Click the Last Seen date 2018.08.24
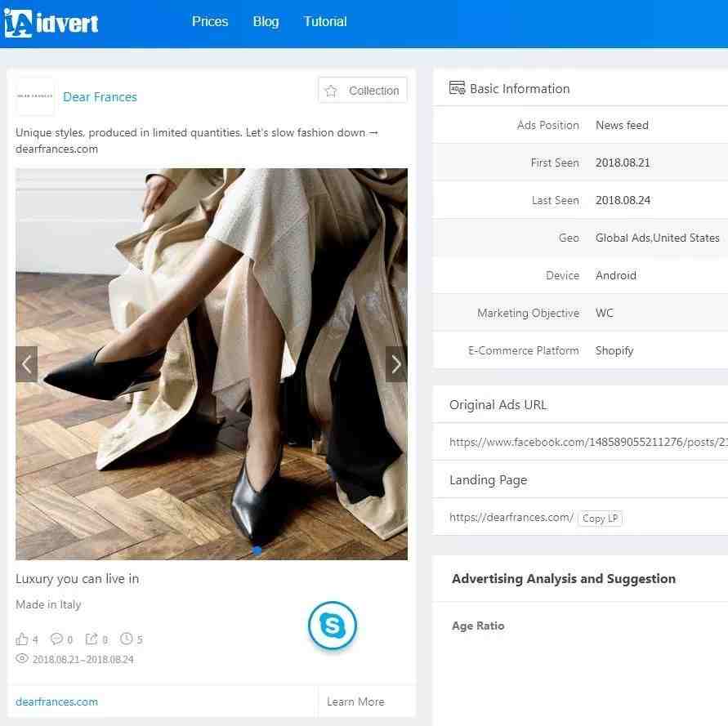728x726 pixels. 623,201
